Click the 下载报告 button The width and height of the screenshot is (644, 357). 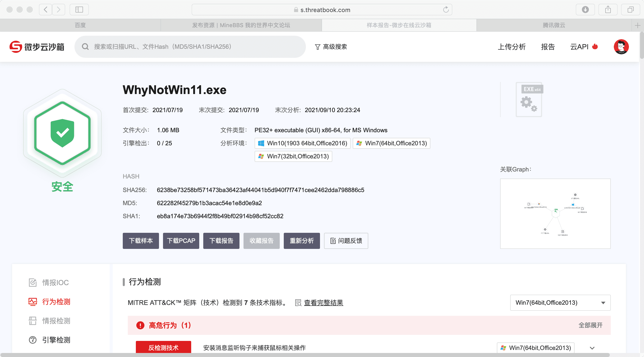click(x=221, y=241)
